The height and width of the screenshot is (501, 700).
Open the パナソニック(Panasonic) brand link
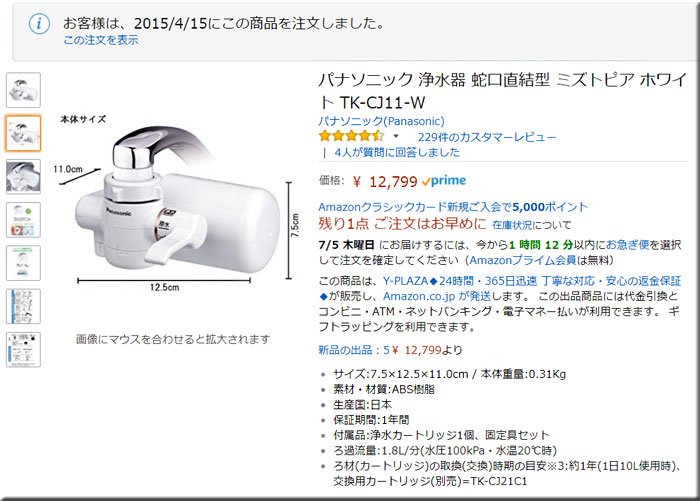pyautogui.click(x=381, y=121)
